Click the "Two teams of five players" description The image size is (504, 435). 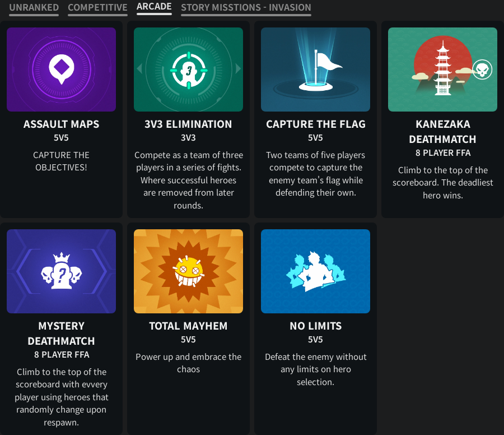click(316, 174)
